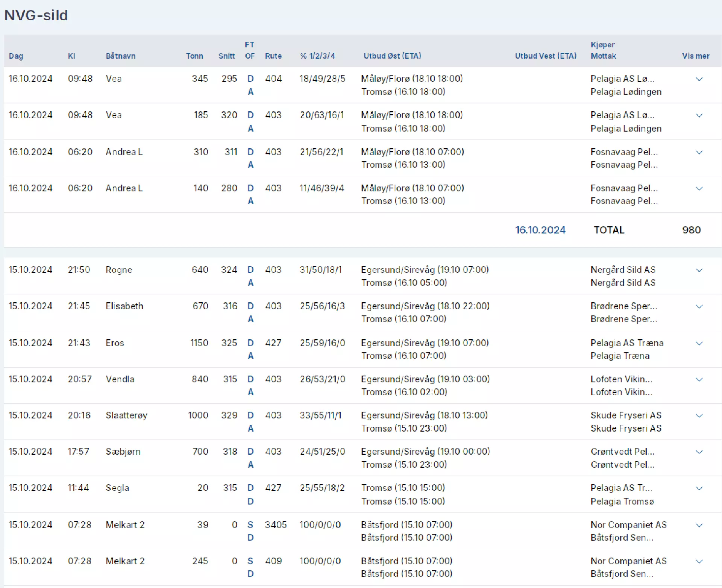Click the Vis mer column header
This screenshot has width=722, height=588.
pos(696,56)
